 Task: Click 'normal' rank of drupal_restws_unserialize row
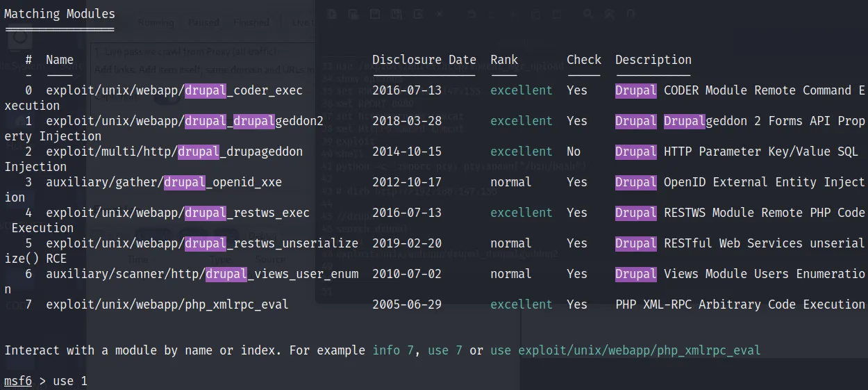click(x=511, y=243)
